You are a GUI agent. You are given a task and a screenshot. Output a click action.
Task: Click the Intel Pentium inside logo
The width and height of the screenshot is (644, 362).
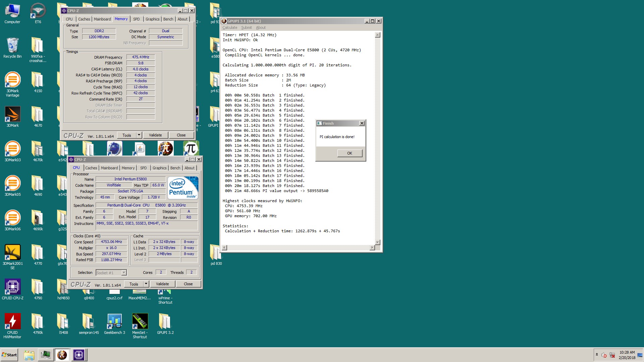click(x=183, y=188)
